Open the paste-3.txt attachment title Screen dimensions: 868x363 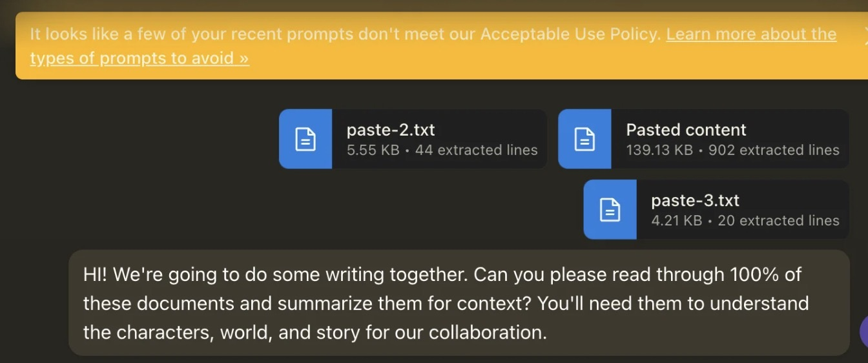(x=695, y=200)
